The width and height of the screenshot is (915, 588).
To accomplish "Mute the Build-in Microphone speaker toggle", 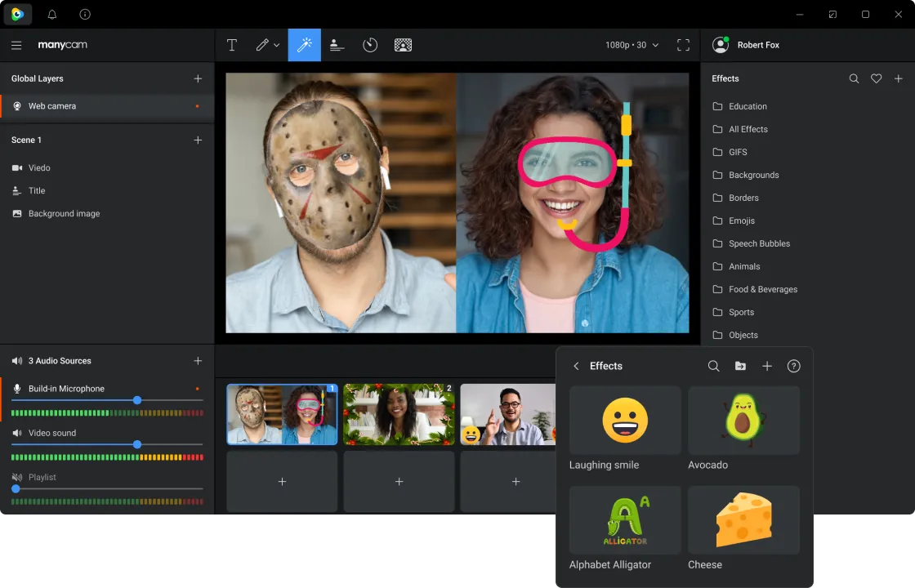I will pos(17,389).
